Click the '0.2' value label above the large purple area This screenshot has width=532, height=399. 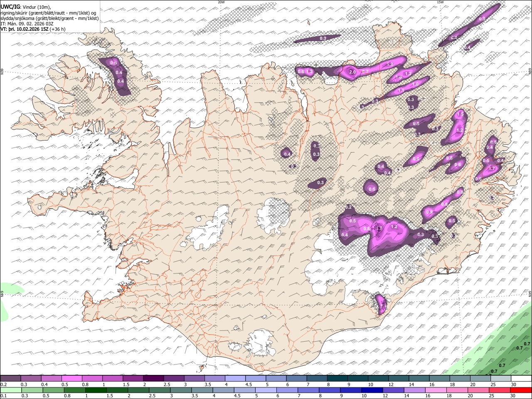[x=348, y=207]
